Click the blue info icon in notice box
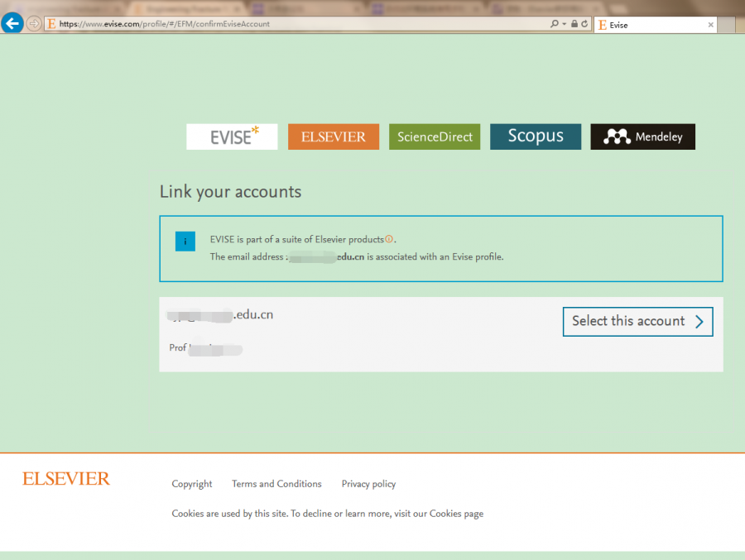The width and height of the screenshot is (745, 560). [185, 242]
